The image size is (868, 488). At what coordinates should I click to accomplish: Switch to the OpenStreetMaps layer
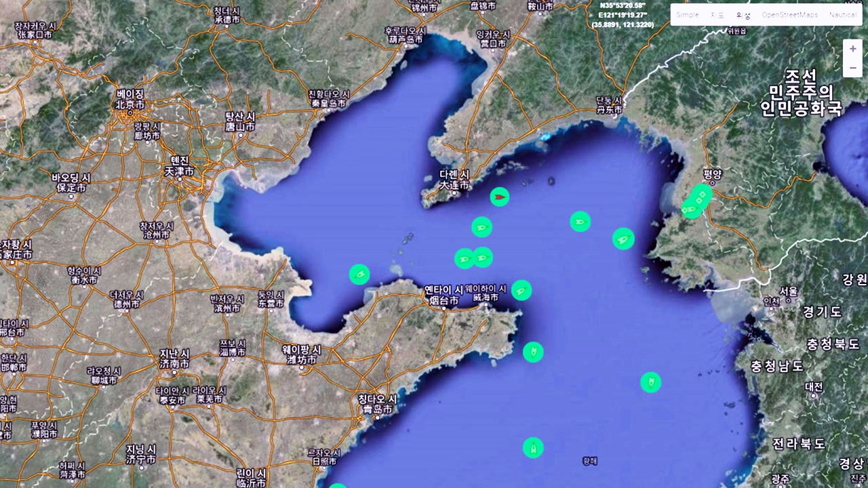pos(789,15)
